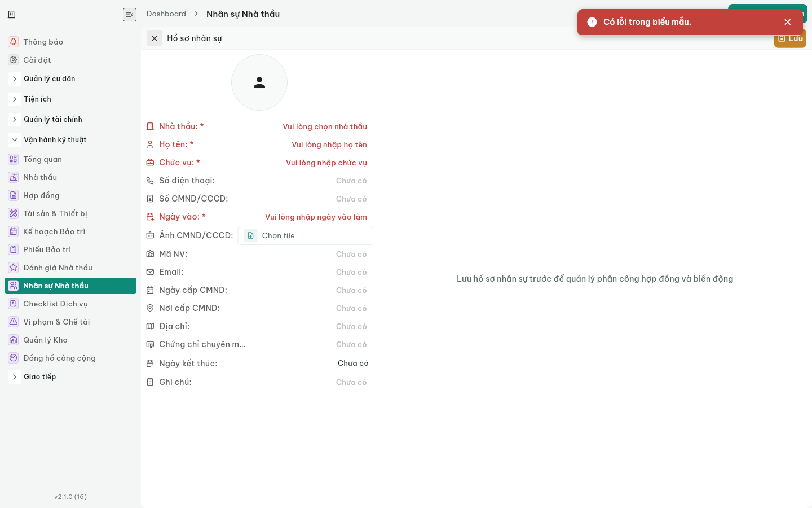Open the Nhân sự Nhà thầu menu item
The width and height of the screenshot is (812, 508).
tap(70, 286)
